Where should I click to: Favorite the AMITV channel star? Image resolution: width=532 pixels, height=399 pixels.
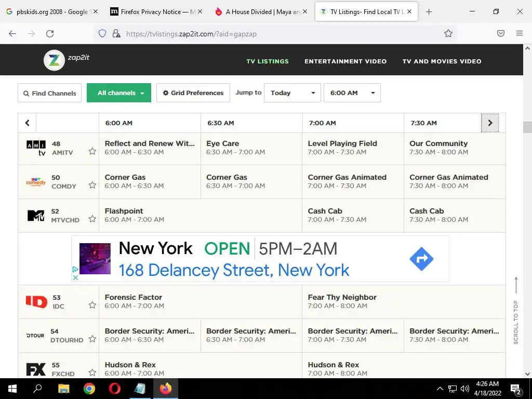92,151
